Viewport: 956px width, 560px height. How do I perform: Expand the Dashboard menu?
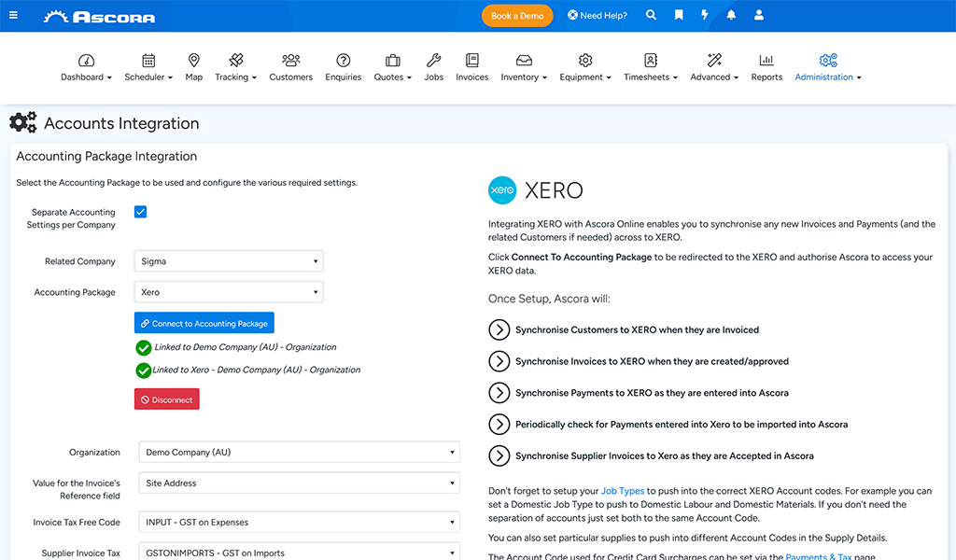[x=109, y=77]
